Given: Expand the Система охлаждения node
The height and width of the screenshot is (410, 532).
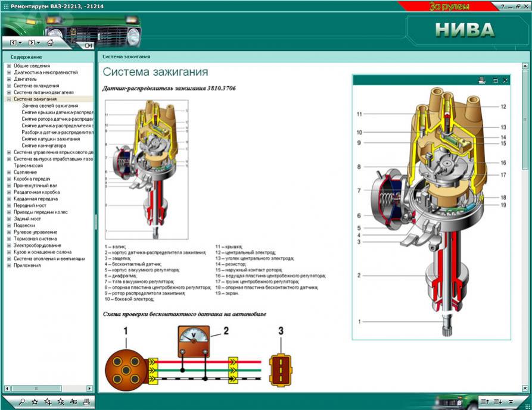Looking at the screenshot, I should click(9, 86).
